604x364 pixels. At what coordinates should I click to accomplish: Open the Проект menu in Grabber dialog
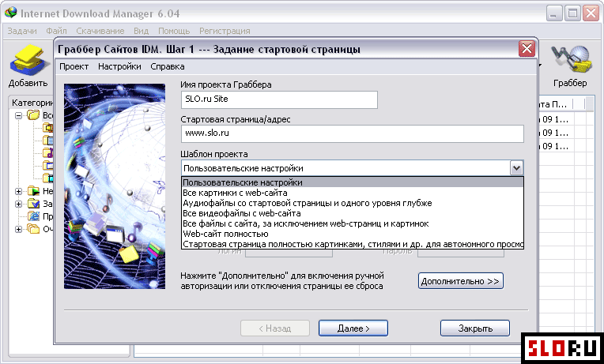point(74,66)
